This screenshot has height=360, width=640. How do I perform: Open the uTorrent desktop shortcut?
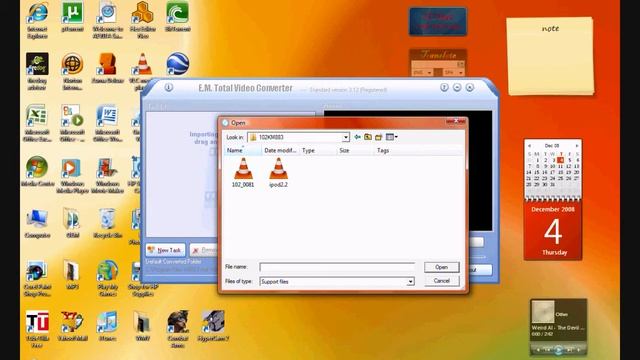72,18
